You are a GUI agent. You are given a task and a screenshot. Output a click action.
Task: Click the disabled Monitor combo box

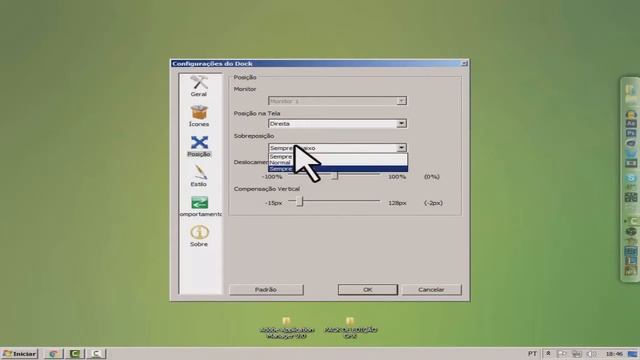pyautogui.click(x=337, y=101)
